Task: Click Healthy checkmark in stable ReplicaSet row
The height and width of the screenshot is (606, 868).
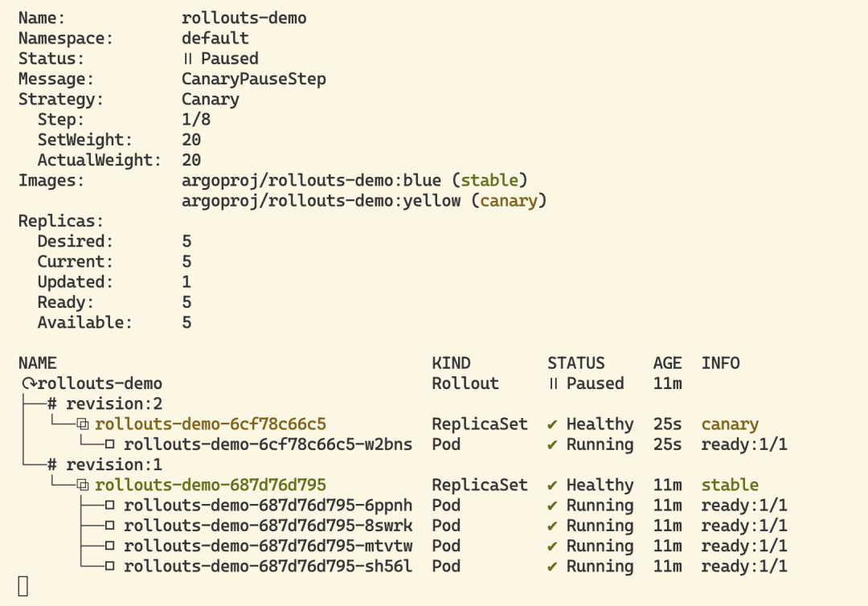Action: [552, 485]
